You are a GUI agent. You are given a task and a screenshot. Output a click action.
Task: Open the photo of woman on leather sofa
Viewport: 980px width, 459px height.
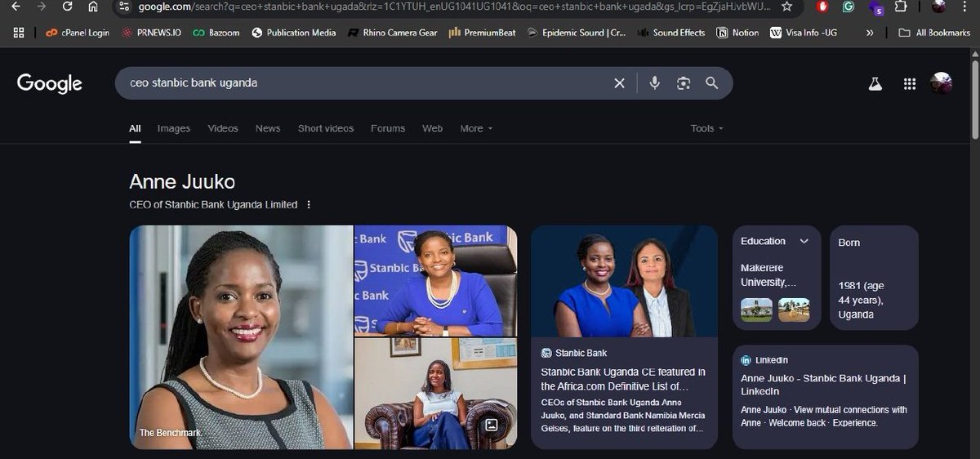(x=436, y=394)
